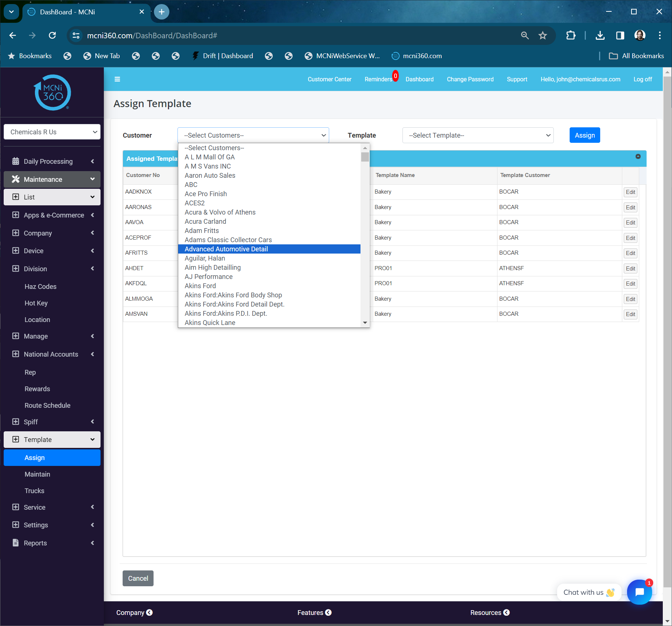The width and height of the screenshot is (672, 626).
Task: Open the browser Downloads icon
Action: tap(600, 35)
